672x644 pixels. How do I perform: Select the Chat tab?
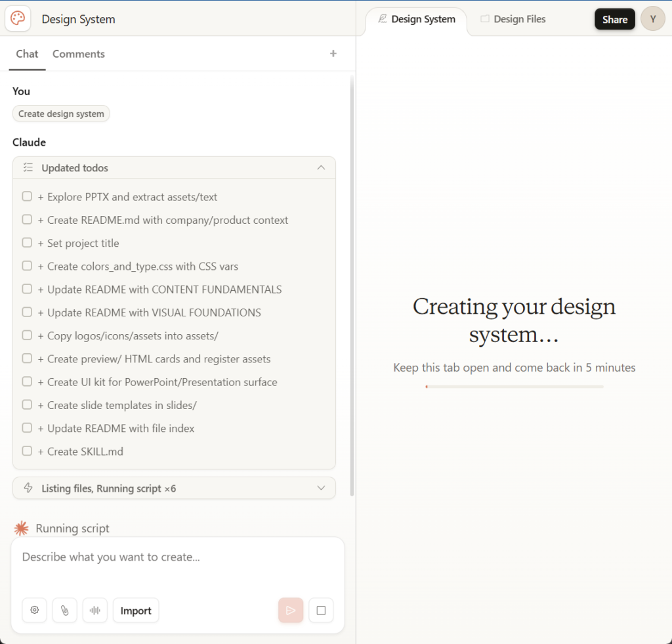[x=27, y=54]
